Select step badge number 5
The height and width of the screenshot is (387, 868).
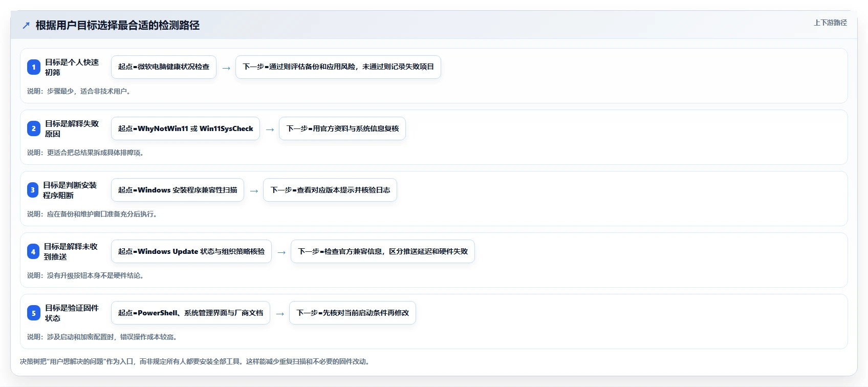tap(34, 313)
